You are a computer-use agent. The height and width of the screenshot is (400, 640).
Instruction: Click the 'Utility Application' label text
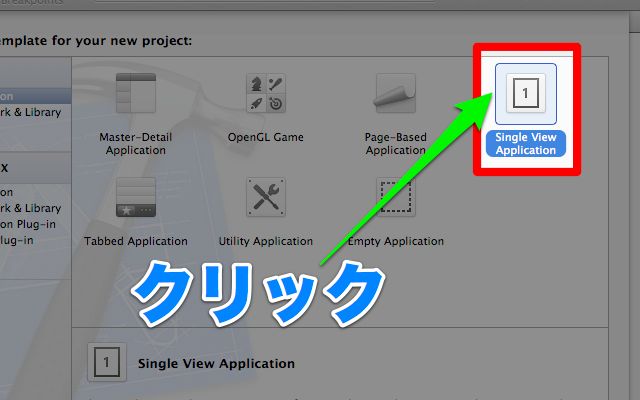coord(266,241)
